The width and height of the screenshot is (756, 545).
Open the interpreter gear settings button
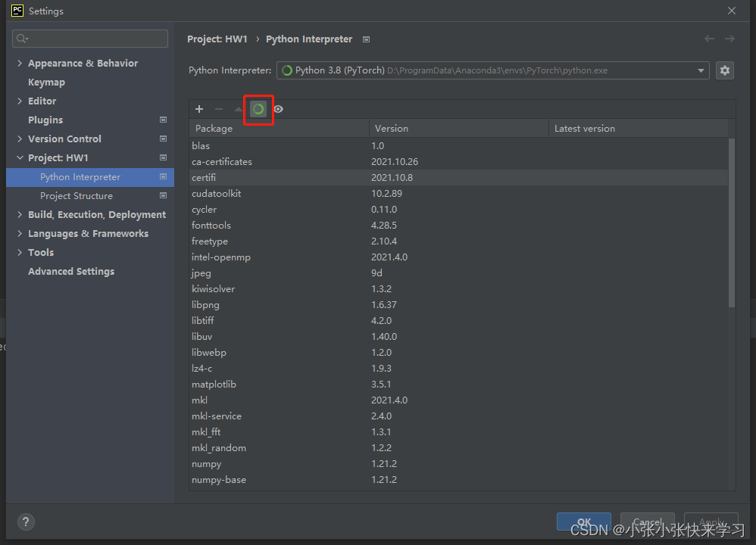click(x=725, y=70)
